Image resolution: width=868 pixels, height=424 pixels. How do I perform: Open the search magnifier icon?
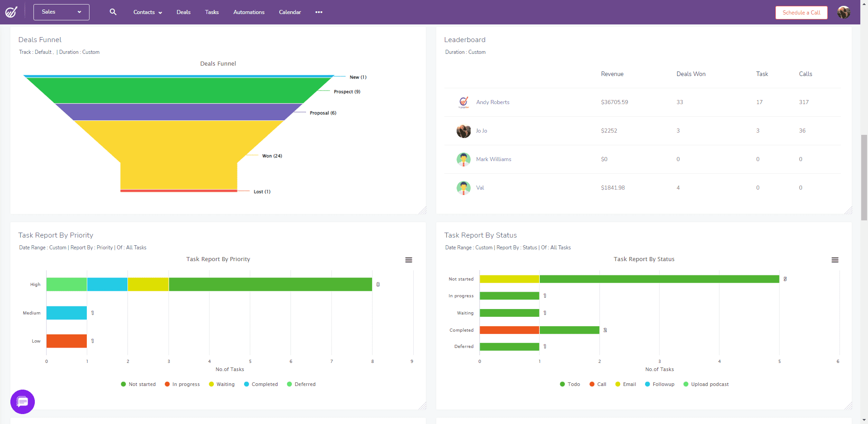click(113, 12)
